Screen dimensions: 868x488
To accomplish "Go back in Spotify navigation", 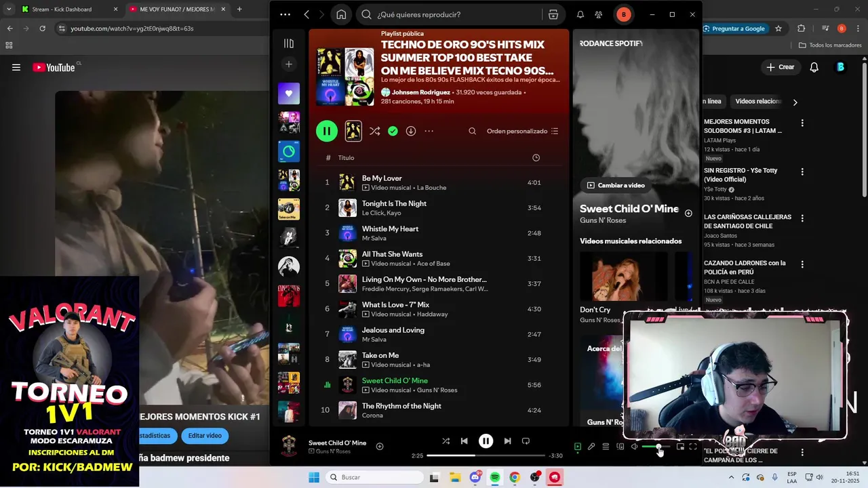I will pyautogui.click(x=307, y=14).
